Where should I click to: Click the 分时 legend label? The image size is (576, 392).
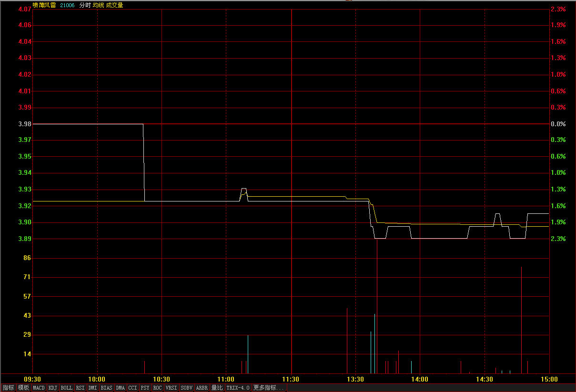pos(85,5)
